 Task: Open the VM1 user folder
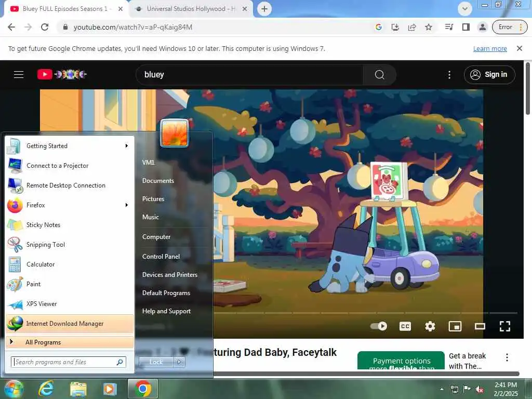point(148,163)
